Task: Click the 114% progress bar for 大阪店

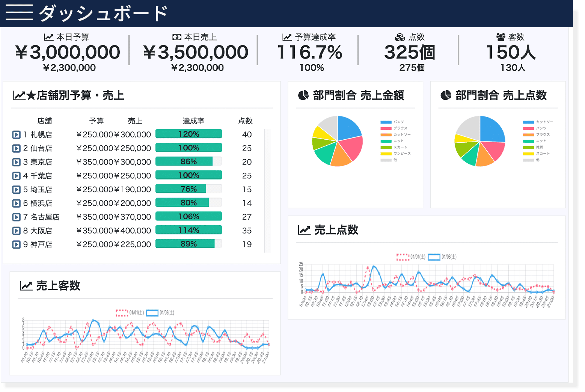Action: coord(188,230)
